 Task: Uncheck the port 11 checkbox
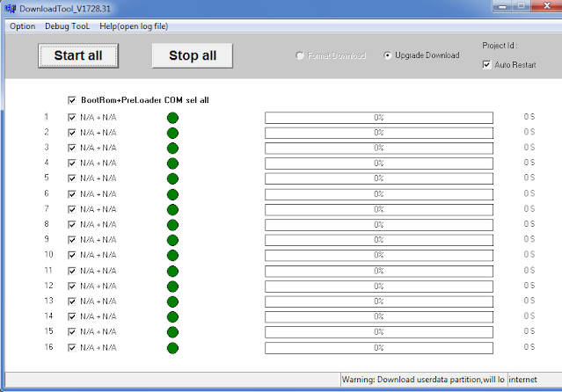click(x=72, y=271)
